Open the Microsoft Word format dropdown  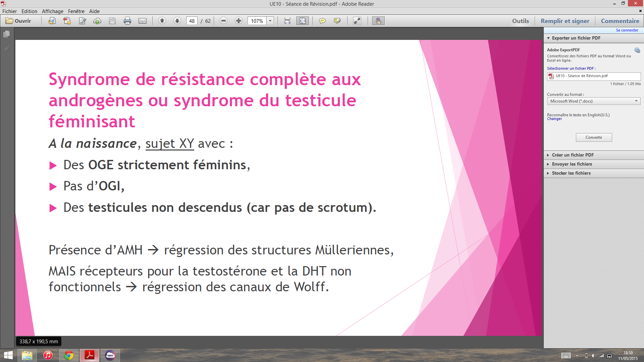594,101
